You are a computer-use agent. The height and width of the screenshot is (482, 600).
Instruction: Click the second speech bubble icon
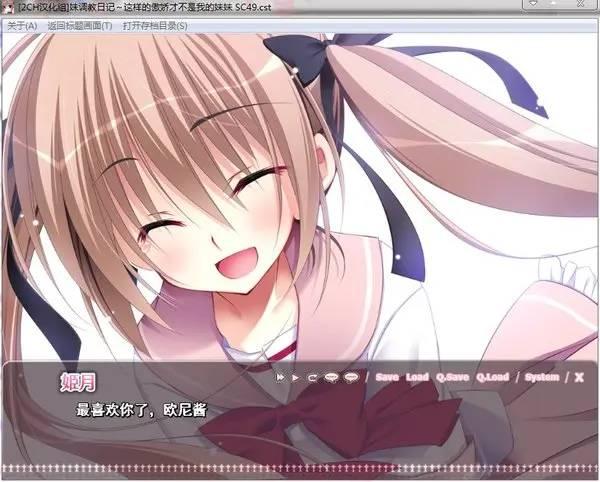[x=351, y=378]
